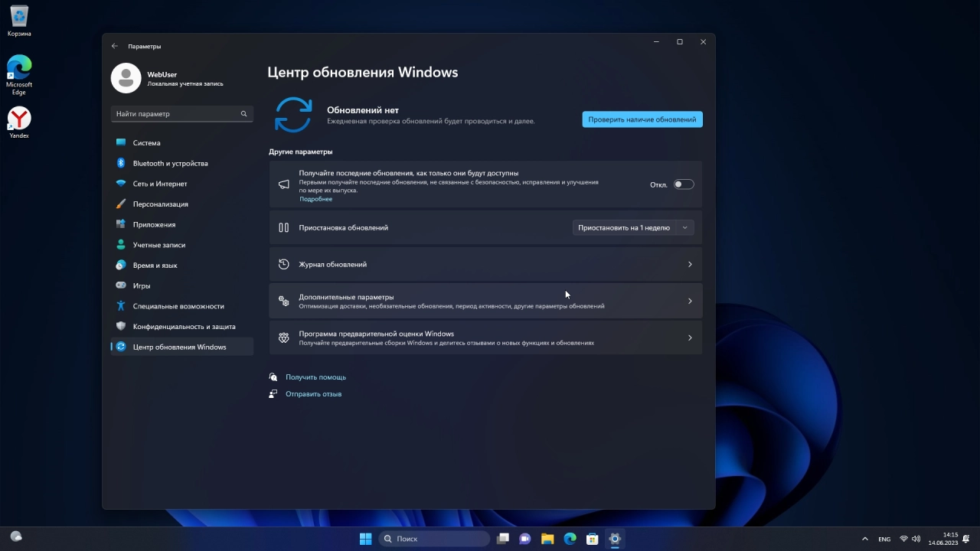The height and width of the screenshot is (551, 980).
Task: Select Игры in the sidebar
Action: tap(182, 285)
